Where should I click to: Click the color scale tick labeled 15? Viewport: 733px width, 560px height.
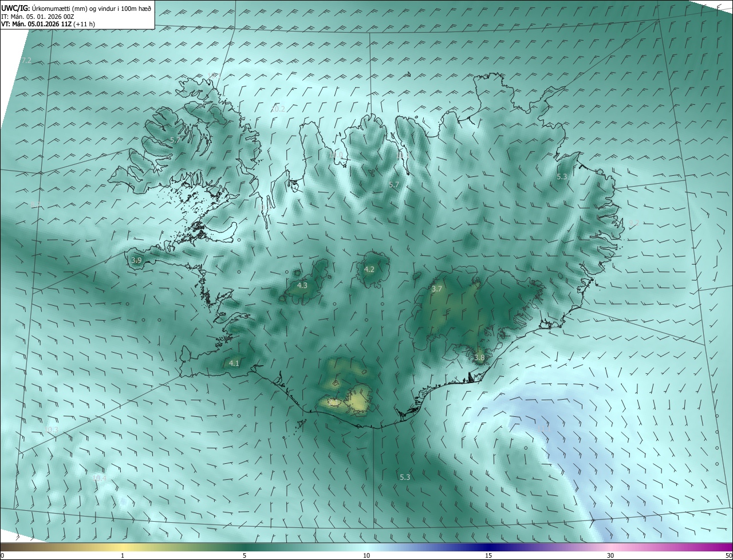488,555
